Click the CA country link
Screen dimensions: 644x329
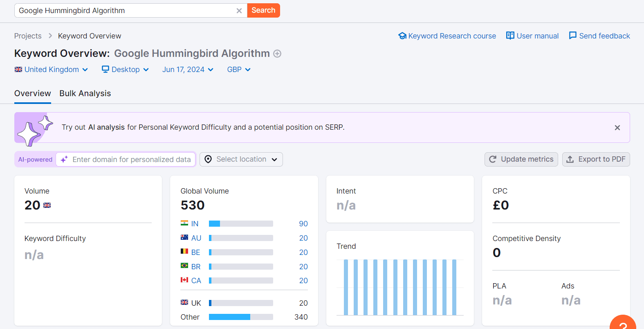click(x=196, y=281)
